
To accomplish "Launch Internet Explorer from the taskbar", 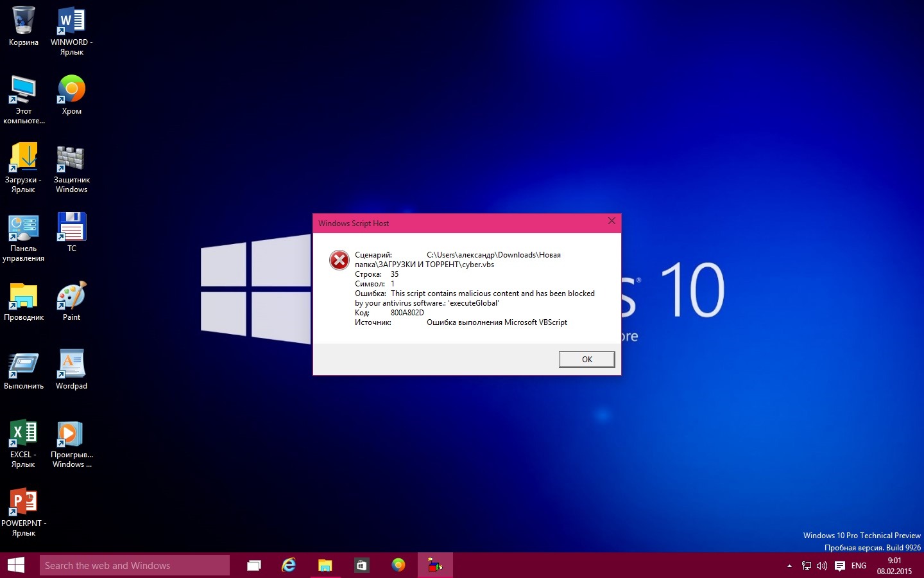I will (289, 565).
